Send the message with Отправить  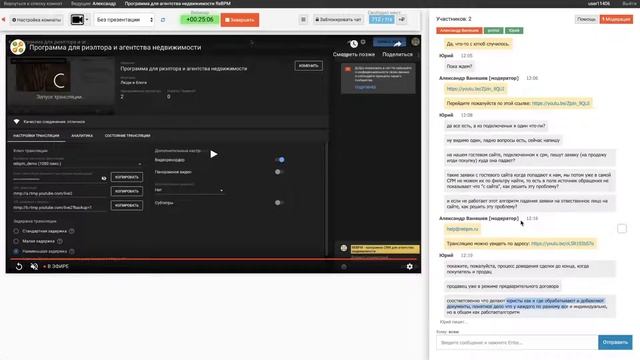click(x=615, y=342)
